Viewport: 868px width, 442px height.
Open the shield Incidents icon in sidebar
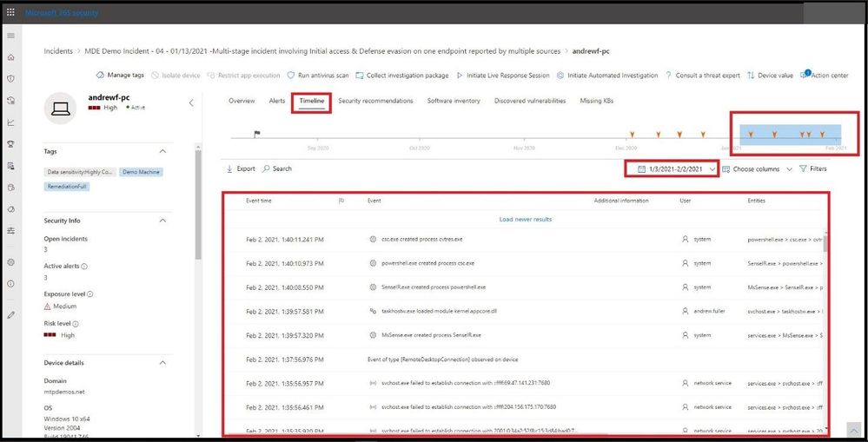point(10,78)
